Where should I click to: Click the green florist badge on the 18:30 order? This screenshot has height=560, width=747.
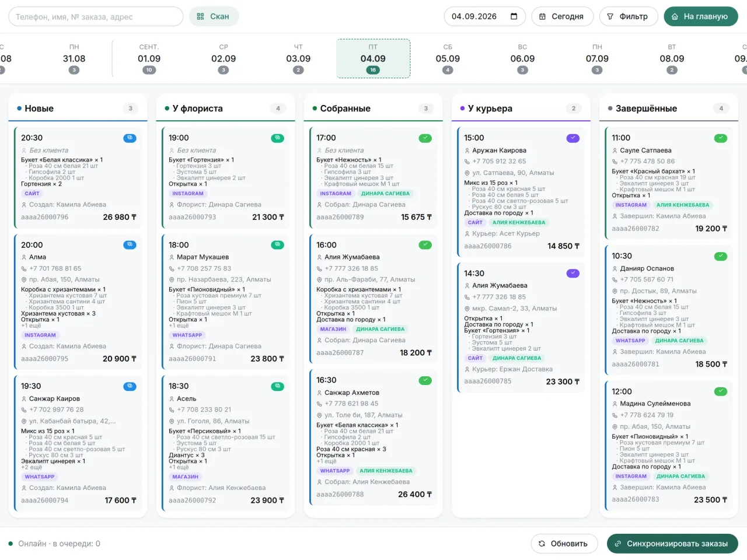pos(277,386)
